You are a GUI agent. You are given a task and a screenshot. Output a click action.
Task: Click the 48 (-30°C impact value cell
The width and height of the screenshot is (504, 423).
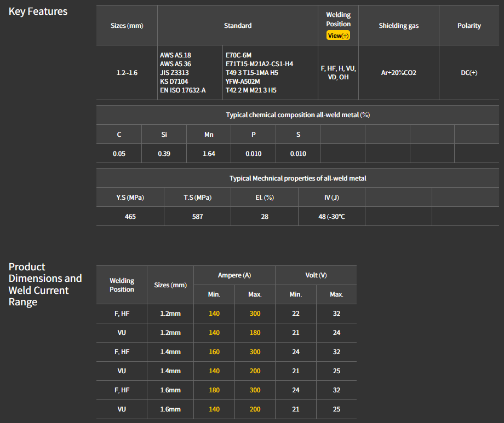click(x=331, y=217)
